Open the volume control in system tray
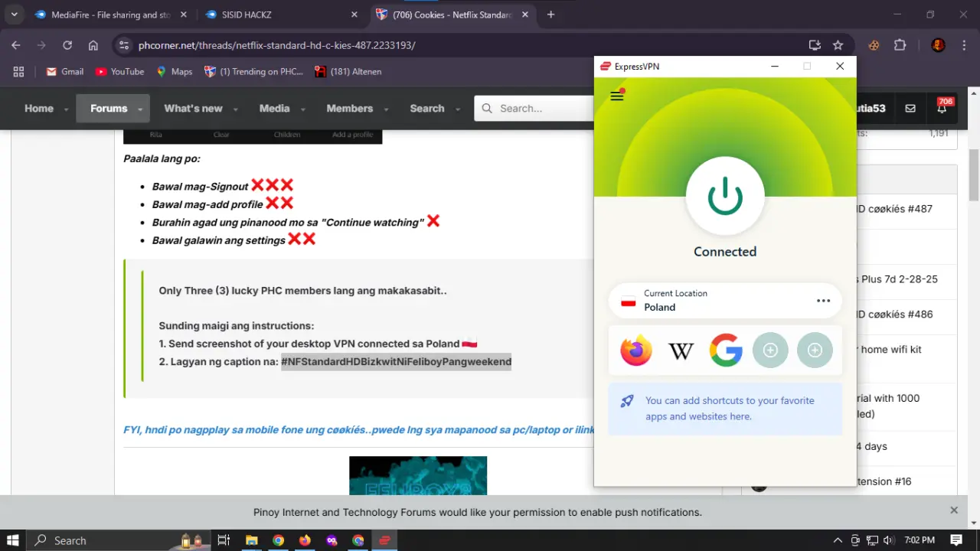 click(x=889, y=540)
